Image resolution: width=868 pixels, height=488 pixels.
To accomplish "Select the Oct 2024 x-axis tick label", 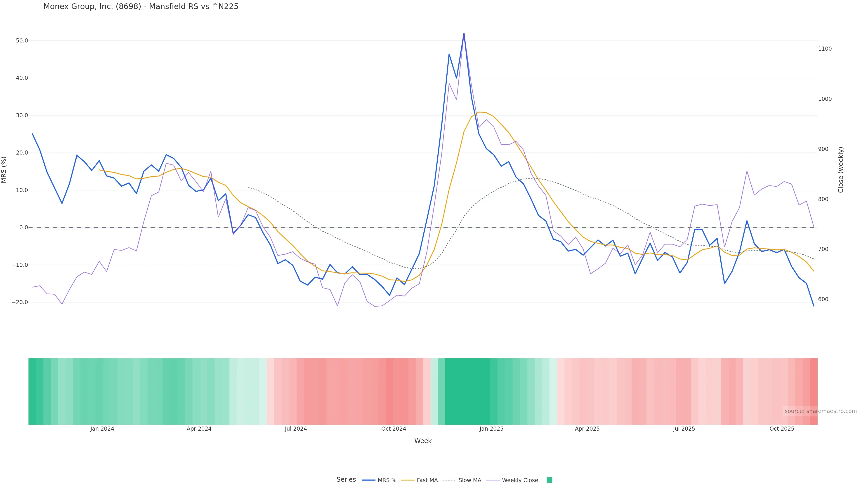I will click(x=394, y=429).
